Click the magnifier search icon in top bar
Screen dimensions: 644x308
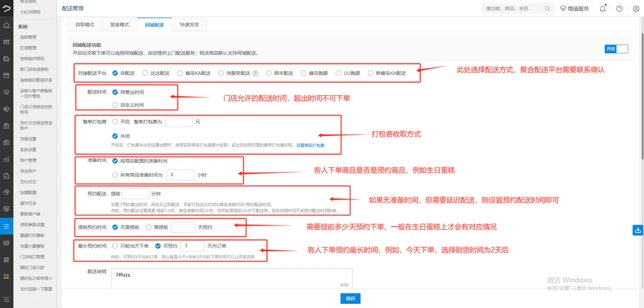(x=547, y=9)
